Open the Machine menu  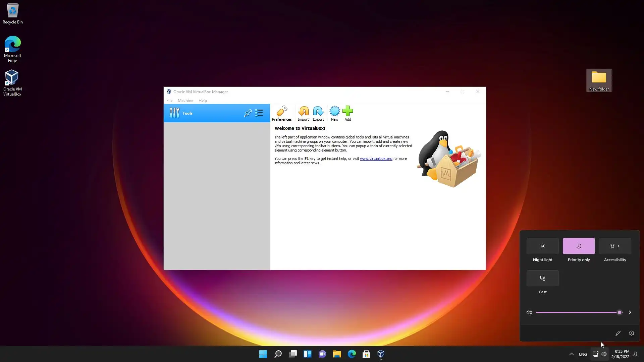(185, 101)
